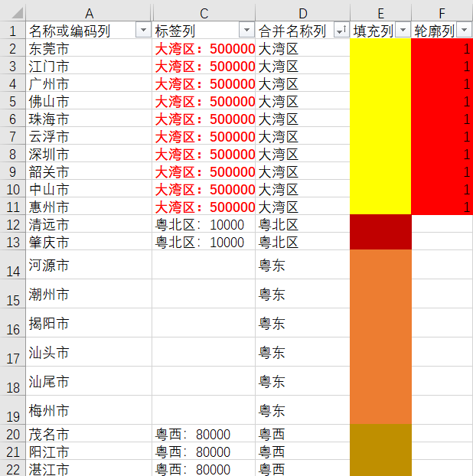This screenshot has height=476, width=473.
Task: Select row 1 header
Action: click(13, 31)
